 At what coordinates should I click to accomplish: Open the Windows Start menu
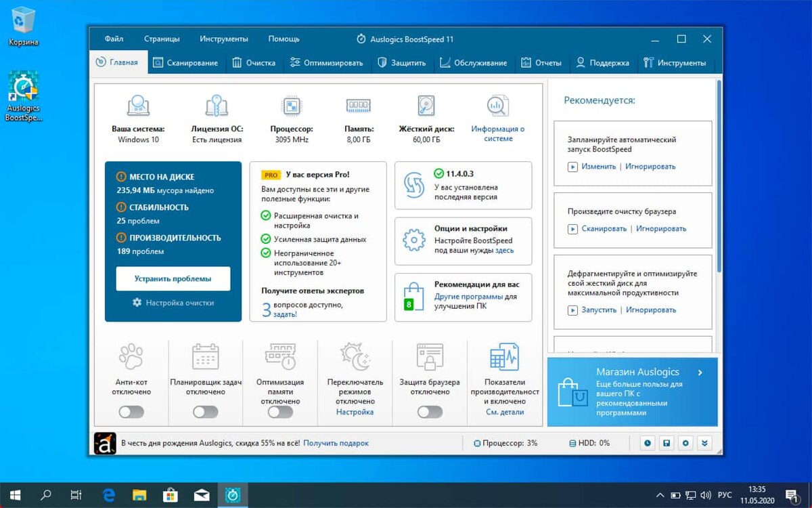pos(15,495)
